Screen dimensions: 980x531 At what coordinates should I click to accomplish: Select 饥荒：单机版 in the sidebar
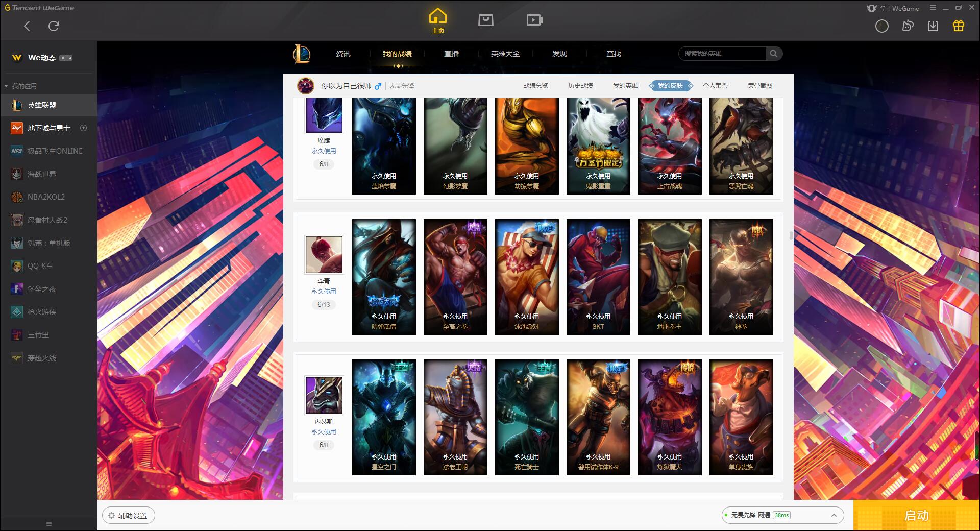click(48, 243)
